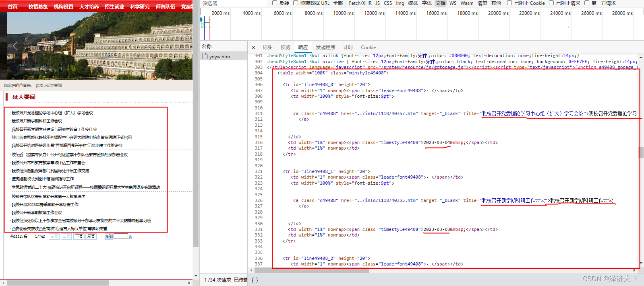Open news 我校召开本科教育教学审核评估工作布置会

48,163
